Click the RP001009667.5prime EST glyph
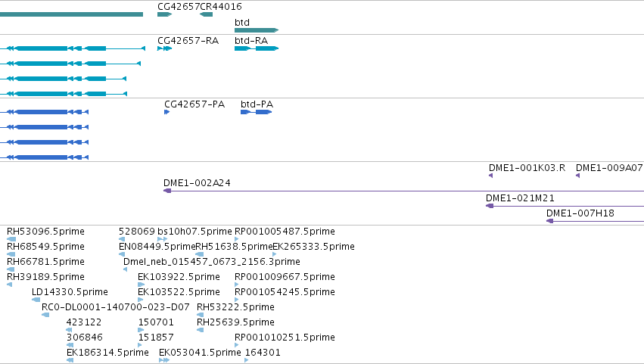Image resolution: width=644 pixels, height=364 pixels. pos(237,285)
